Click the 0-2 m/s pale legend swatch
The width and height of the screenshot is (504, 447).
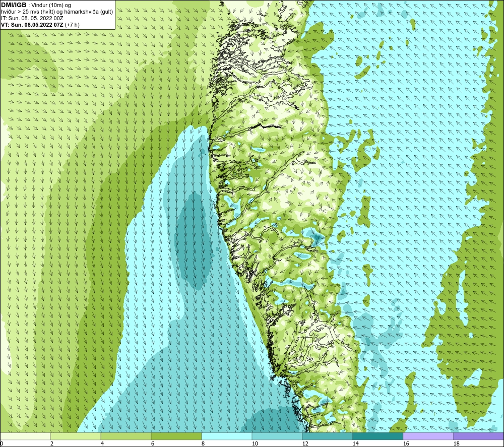click(25, 436)
